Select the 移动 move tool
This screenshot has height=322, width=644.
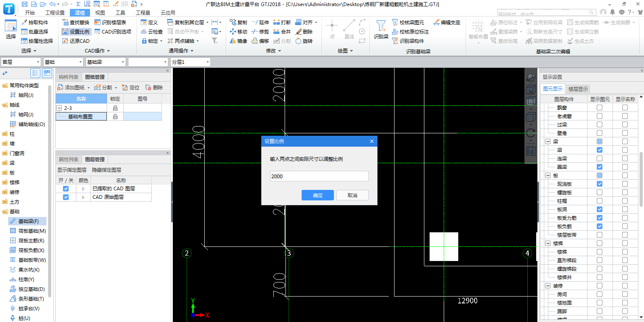coord(238,32)
